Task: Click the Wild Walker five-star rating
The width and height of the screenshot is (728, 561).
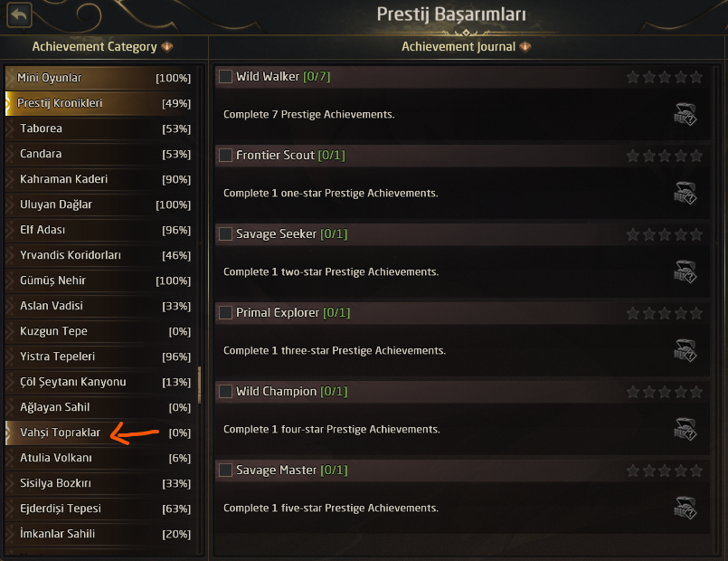Action: [x=665, y=78]
